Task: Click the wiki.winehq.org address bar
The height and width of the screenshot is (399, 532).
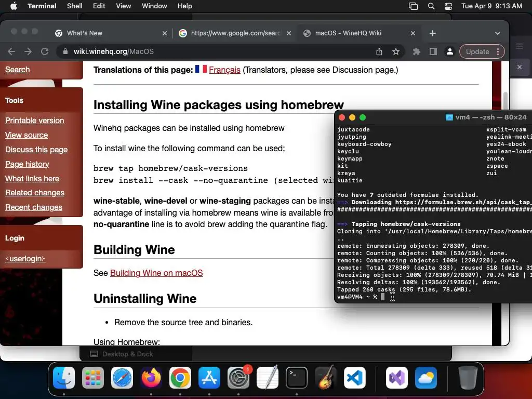Action: point(217,51)
